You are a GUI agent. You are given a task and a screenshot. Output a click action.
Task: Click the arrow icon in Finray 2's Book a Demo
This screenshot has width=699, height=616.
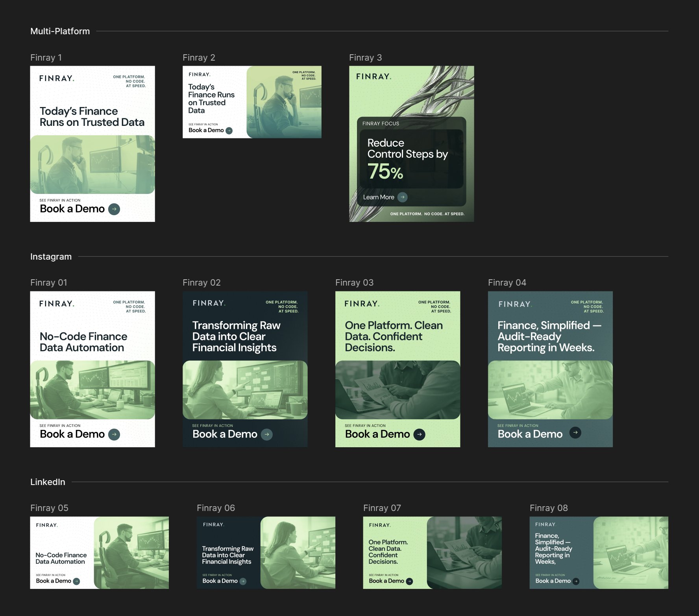229,130
